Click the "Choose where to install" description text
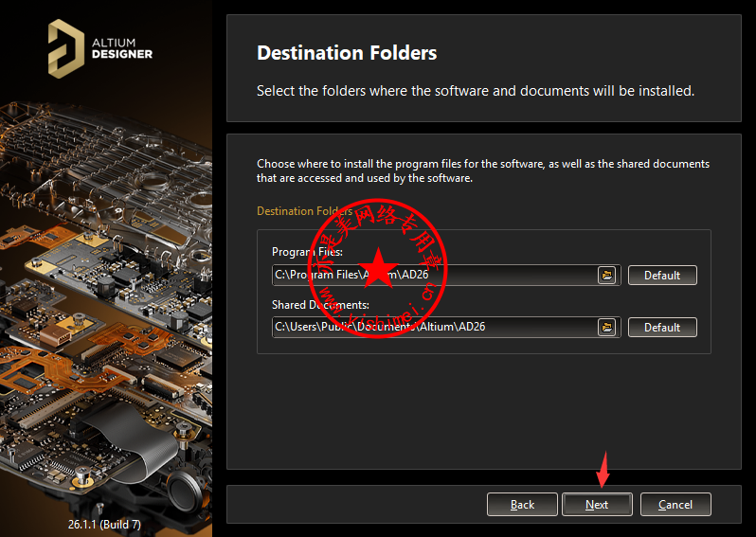The width and height of the screenshot is (756, 537). [482, 170]
